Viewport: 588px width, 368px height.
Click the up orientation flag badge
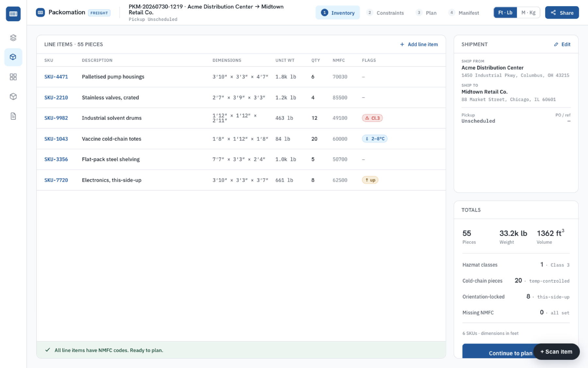click(x=370, y=180)
